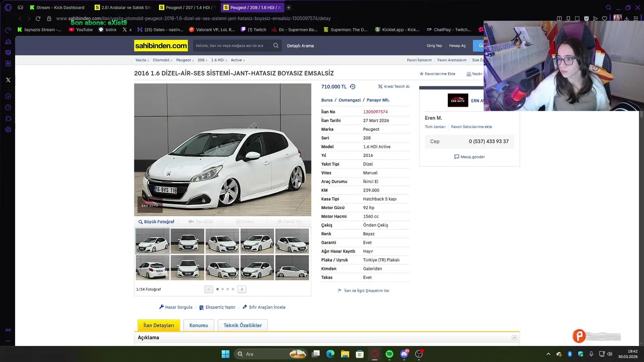This screenshot has width=644, height=362.
Task: Click the taskbar volume speaker icon
Action: coord(610,354)
